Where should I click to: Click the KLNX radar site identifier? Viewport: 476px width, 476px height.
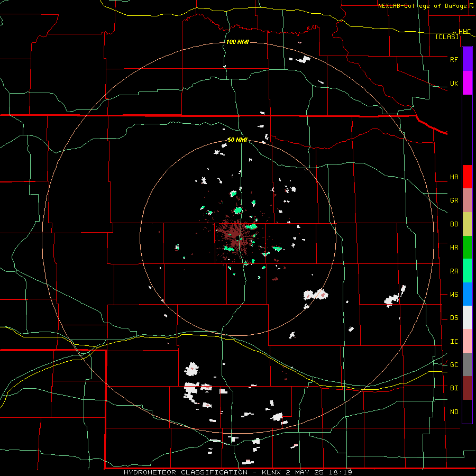point(272,472)
